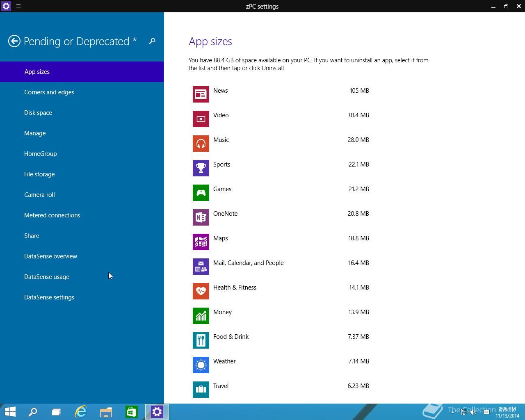525x420 pixels.
Task: Launch Internet Explorer from taskbar
Action: pyautogui.click(x=81, y=412)
